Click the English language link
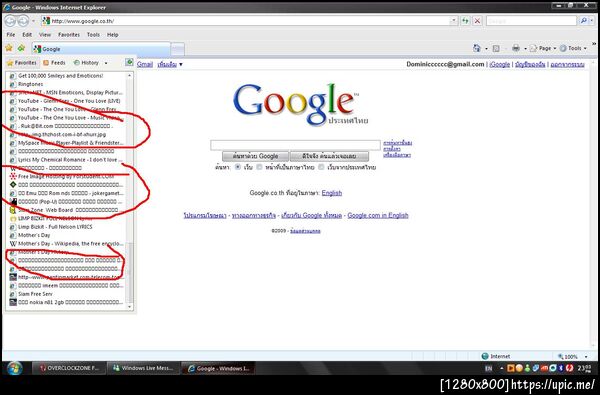The width and height of the screenshot is (600, 395). tap(332, 193)
